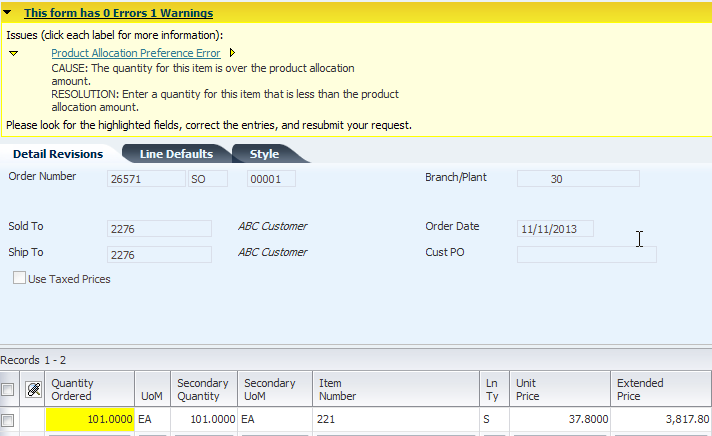This screenshot has width=712, height=436.
Task: Switch to the Line Defaults tab
Action: pyautogui.click(x=176, y=154)
